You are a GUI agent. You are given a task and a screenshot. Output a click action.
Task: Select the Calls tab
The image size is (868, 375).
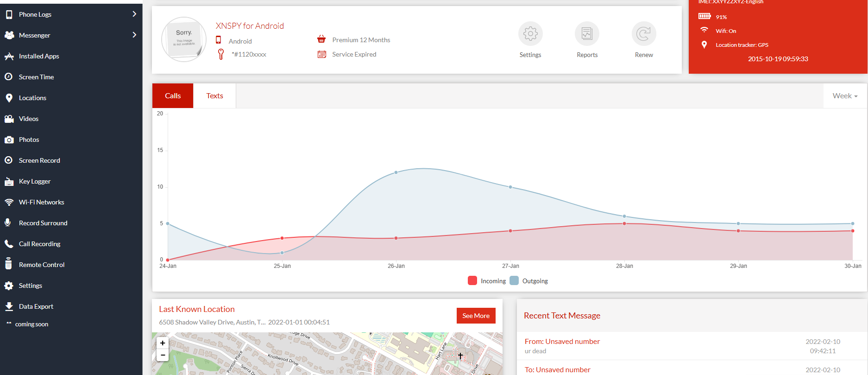[x=173, y=96]
